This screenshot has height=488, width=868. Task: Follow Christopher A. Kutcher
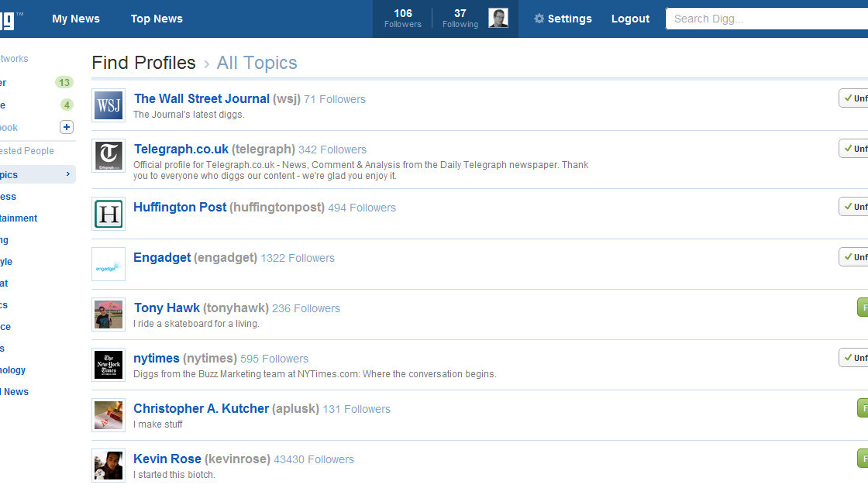pyautogui.click(x=863, y=407)
